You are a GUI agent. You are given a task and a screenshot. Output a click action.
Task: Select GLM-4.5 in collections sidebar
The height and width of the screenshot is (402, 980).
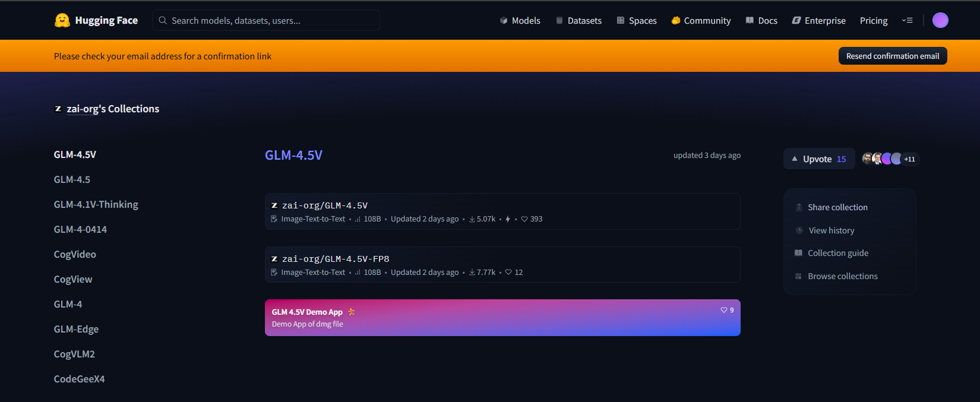(x=72, y=179)
